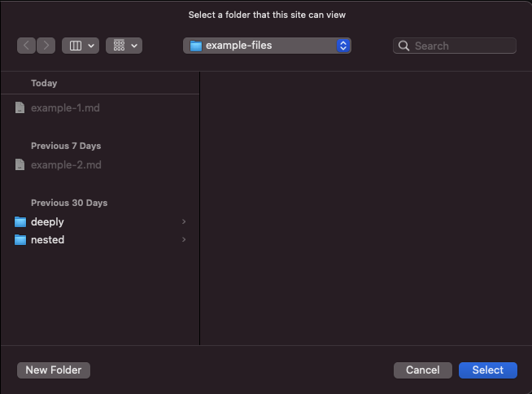Click the grid grouping icon
The width and height of the screenshot is (532, 394).
(119, 46)
